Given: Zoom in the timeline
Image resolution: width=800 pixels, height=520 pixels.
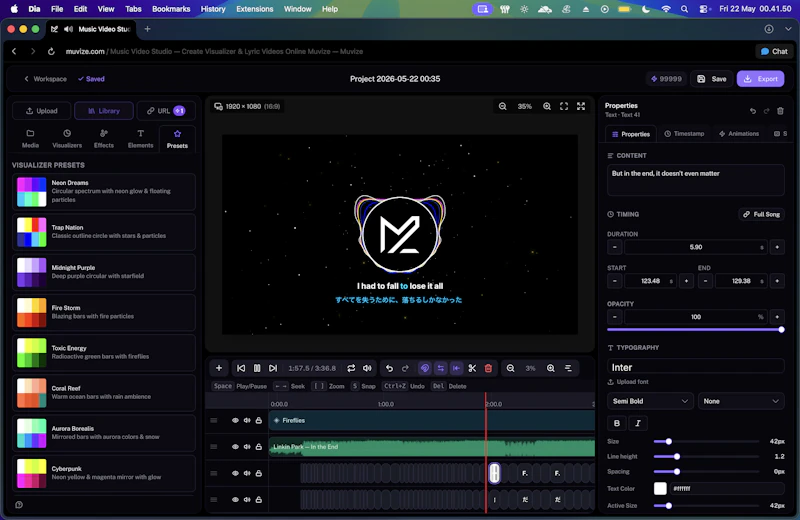Looking at the screenshot, I should (551, 368).
